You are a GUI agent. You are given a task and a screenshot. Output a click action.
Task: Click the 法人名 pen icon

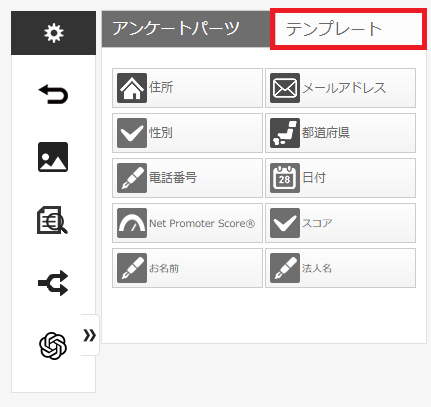point(285,268)
